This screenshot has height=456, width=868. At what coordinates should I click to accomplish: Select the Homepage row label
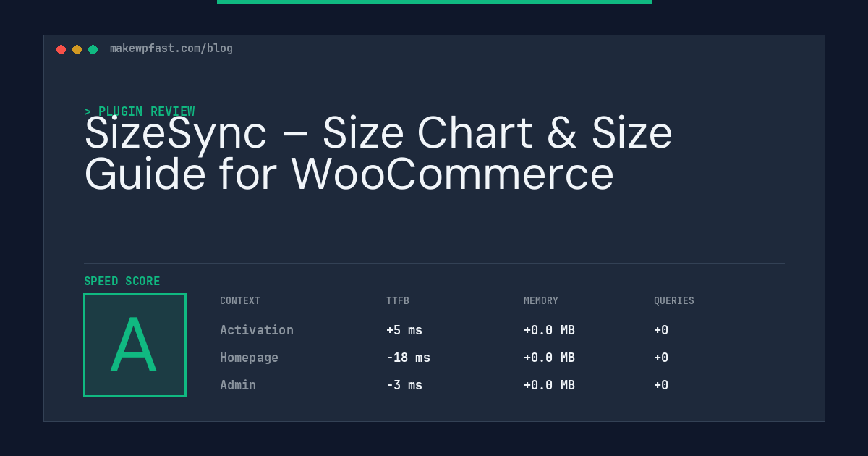click(x=249, y=358)
